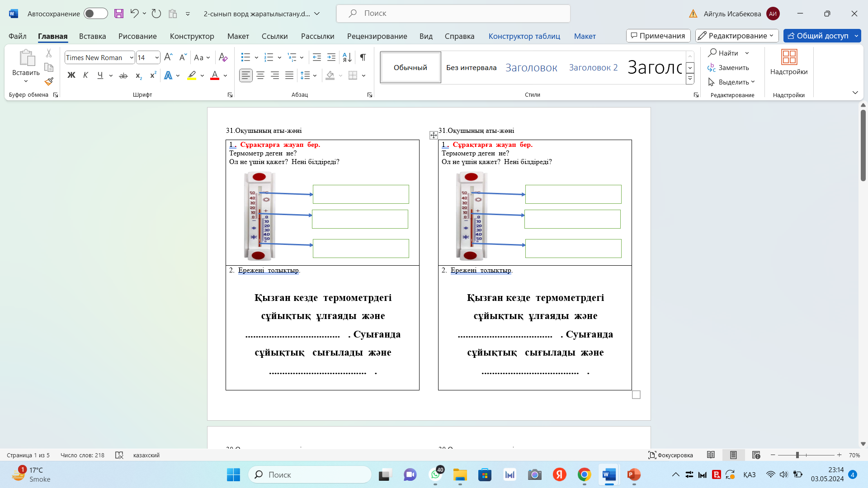Screen dimensions: 868x488
Task: Switch to Read Mode view in status bar
Action: tap(711, 455)
